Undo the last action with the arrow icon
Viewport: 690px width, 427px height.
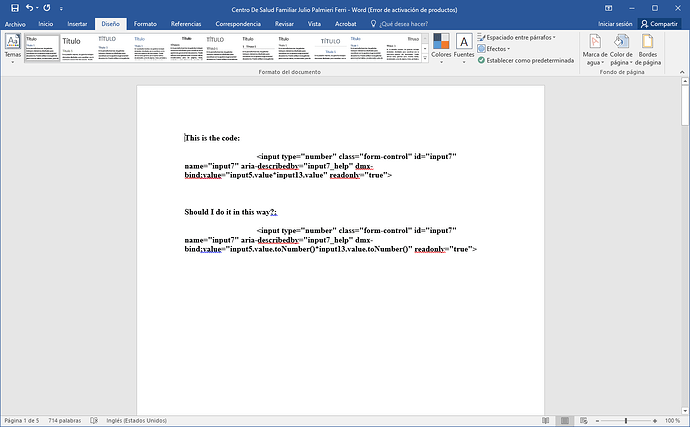coord(29,8)
